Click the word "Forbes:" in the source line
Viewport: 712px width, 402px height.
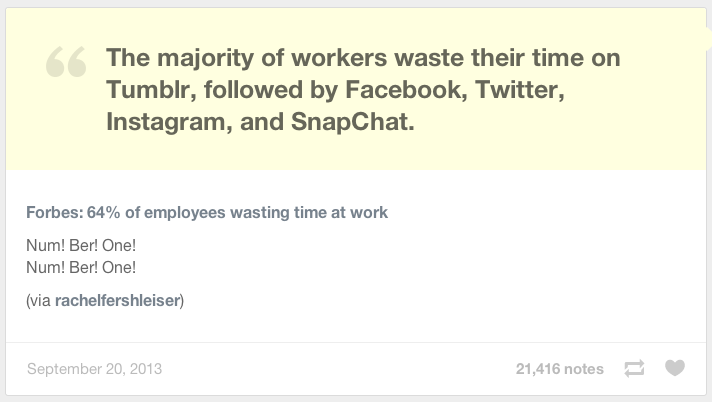(54, 212)
